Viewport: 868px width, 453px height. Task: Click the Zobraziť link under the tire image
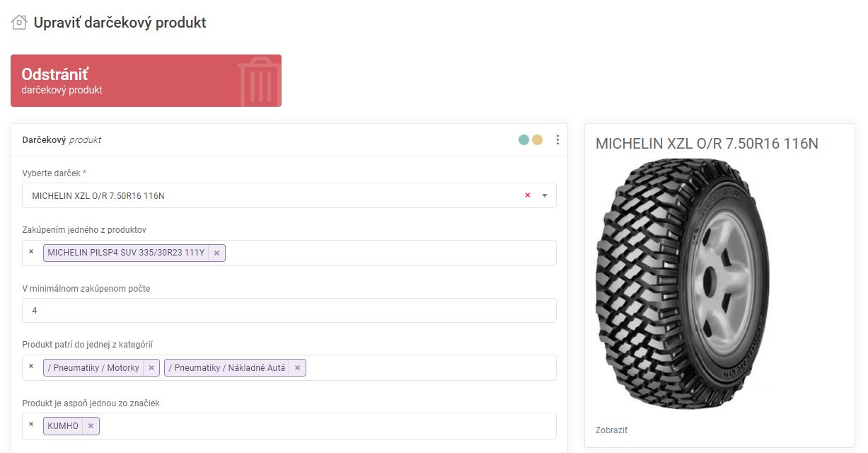pyautogui.click(x=611, y=430)
